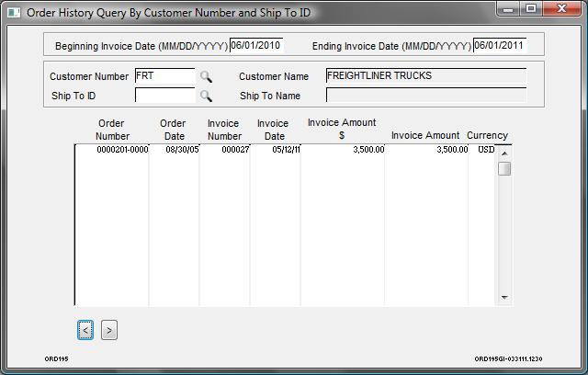Click the Invoice Amount $ column header
588x375 pixels.
tap(342, 129)
